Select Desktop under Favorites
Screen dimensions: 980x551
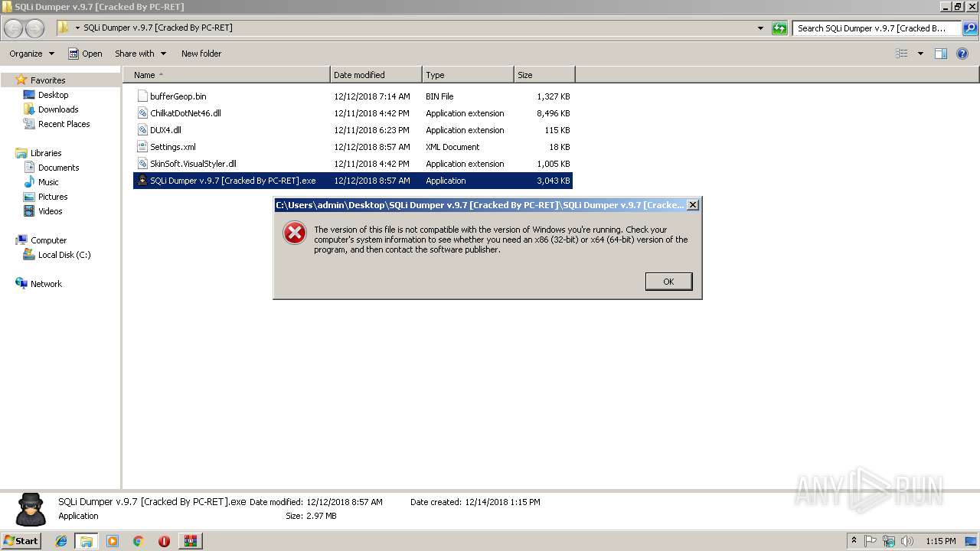(x=53, y=95)
